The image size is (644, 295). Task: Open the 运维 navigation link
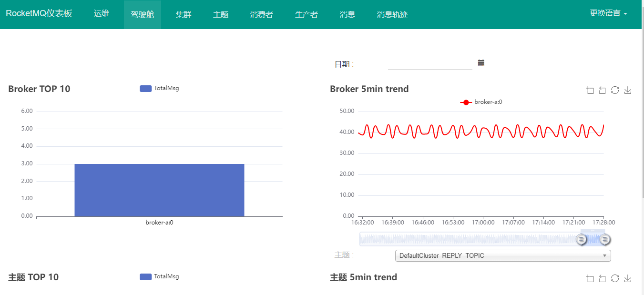(102, 14)
